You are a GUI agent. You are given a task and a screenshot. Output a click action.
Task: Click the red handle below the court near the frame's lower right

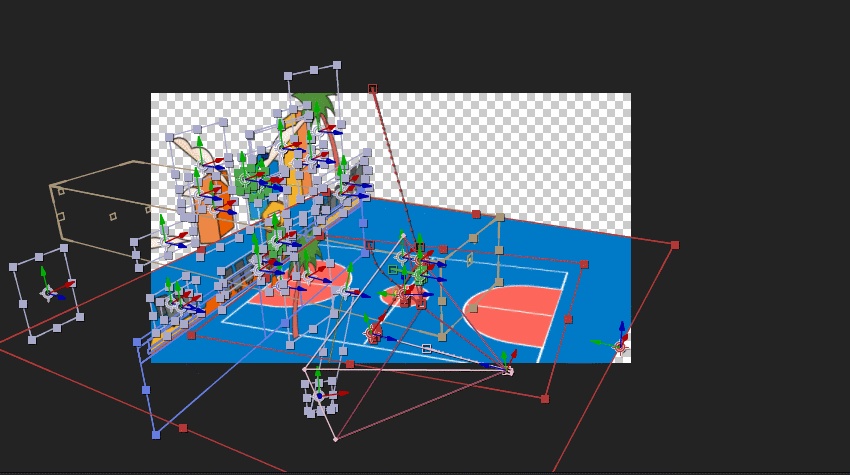tap(545, 399)
